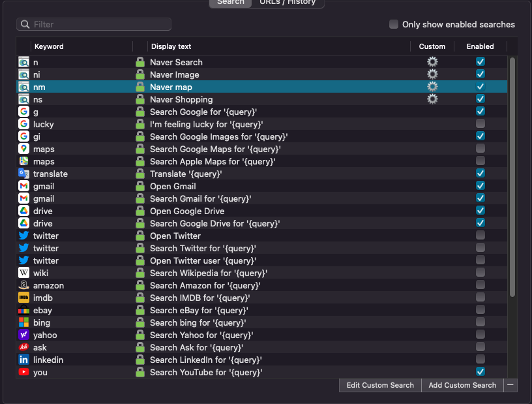
Task: Click the Google icon for keyword lucky
Action: tap(23, 125)
